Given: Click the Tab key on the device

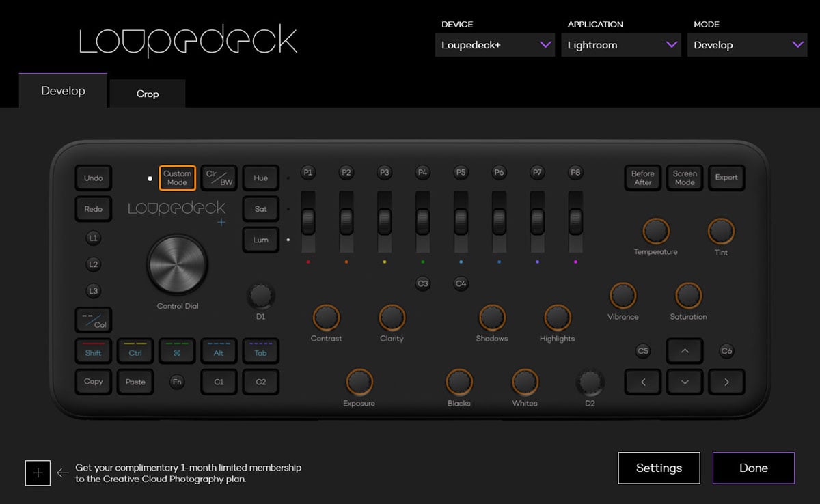Looking at the screenshot, I should tap(261, 350).
